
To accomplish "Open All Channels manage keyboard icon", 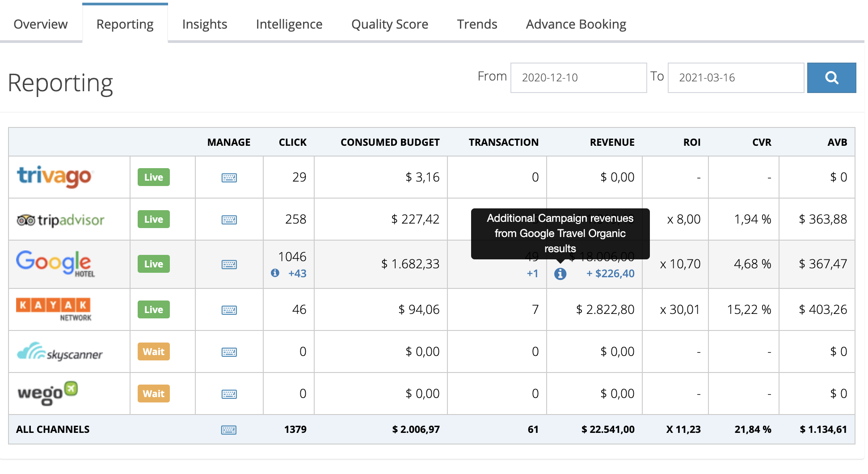I will (x=229, y=430).
